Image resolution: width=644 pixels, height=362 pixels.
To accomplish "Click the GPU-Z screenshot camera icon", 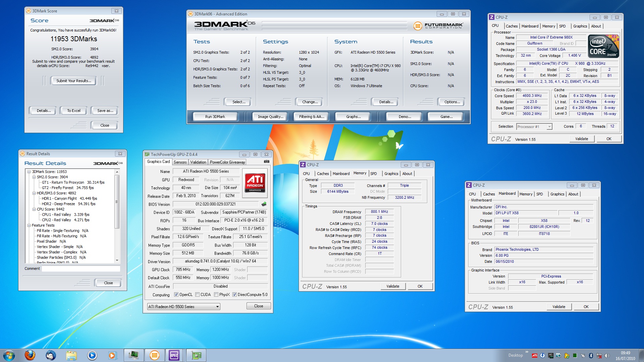I will point(267,162).
